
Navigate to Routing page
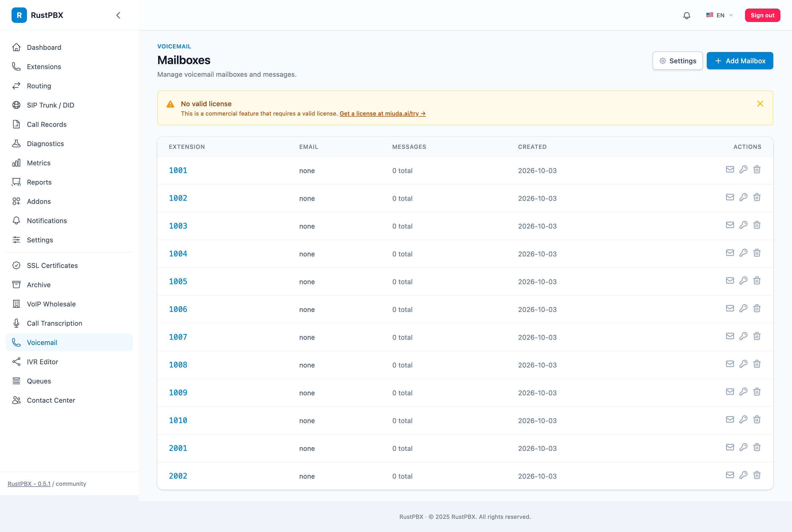point(69,86)
